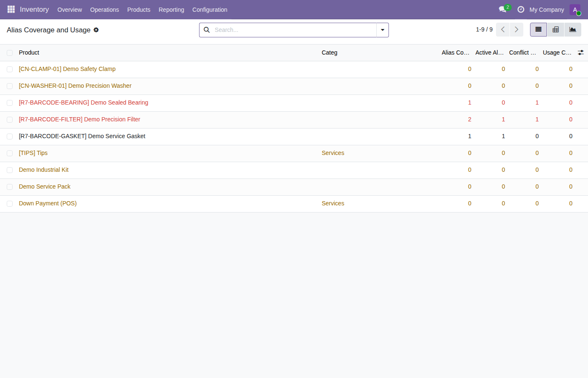
Task: Open the Products menu
Action: click(139, 10)
